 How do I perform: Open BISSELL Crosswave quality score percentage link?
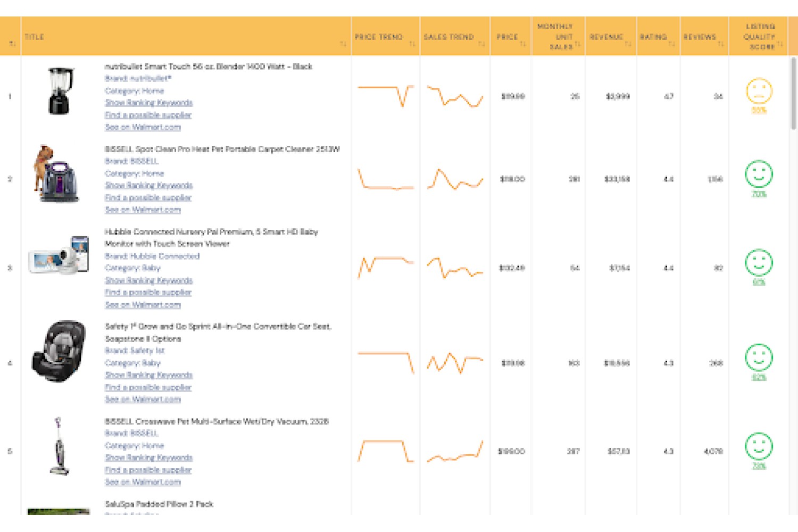(759, 466)
